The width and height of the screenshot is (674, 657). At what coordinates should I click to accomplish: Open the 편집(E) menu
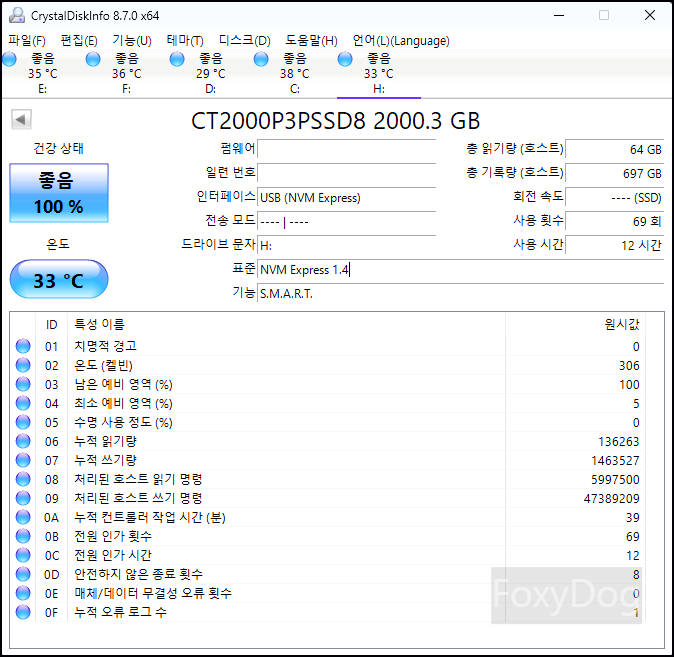(x=79, y=40)
